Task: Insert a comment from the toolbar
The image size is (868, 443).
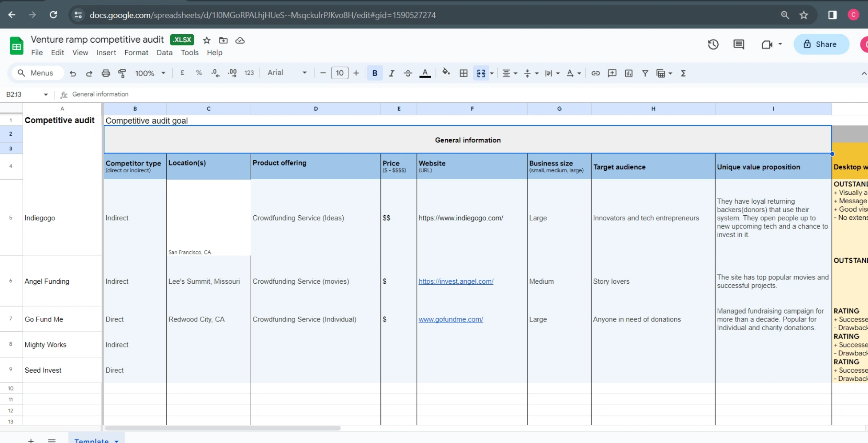Action: click(x=612, y=73)
